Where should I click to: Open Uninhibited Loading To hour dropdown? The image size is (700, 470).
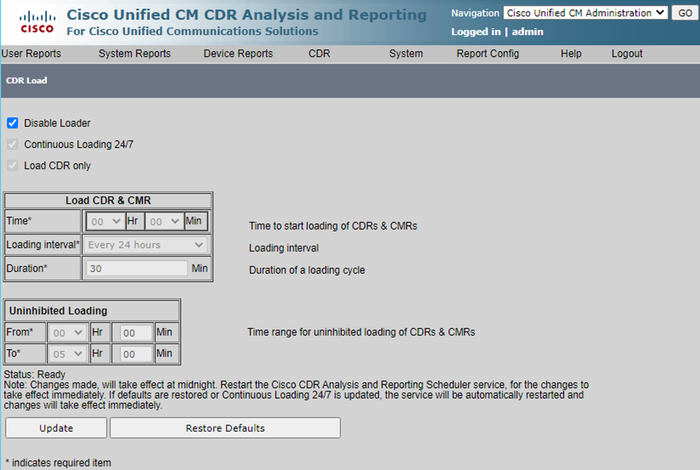67,354
